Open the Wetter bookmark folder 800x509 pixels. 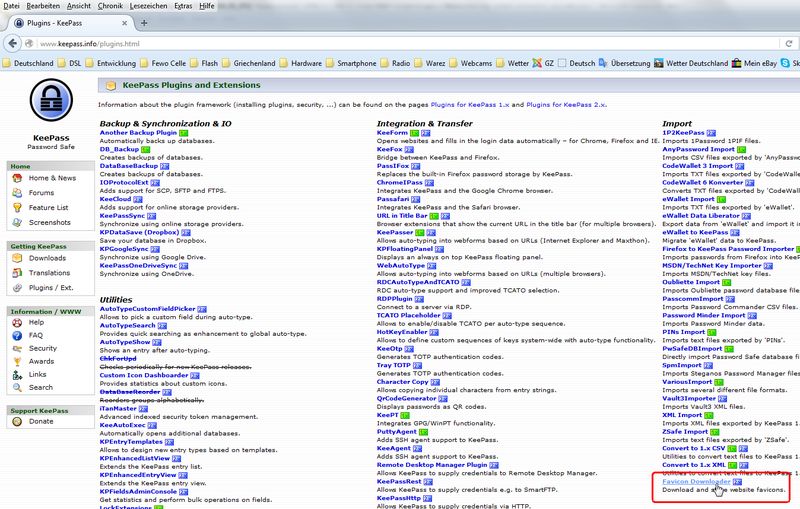(x=513, y=63)
